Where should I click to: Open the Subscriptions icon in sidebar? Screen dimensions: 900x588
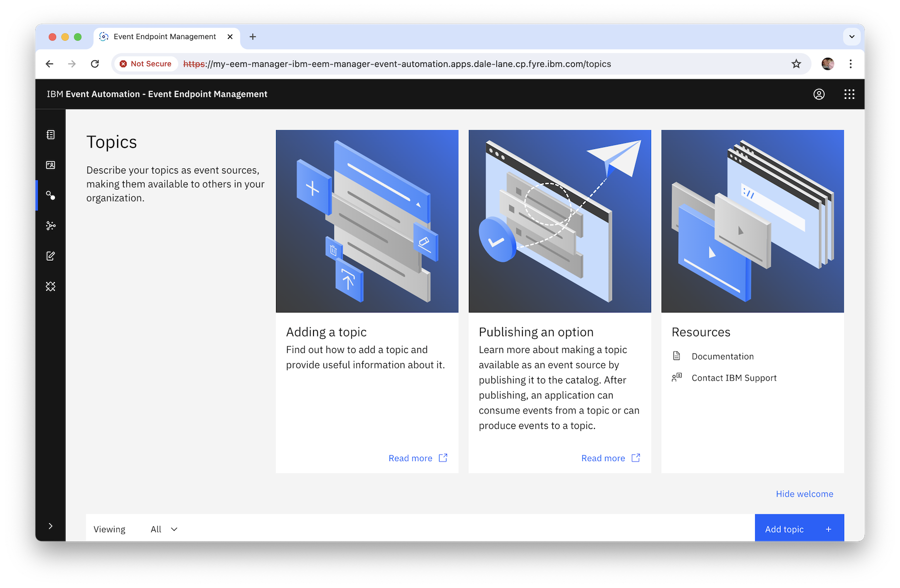(x=50, y=165)
